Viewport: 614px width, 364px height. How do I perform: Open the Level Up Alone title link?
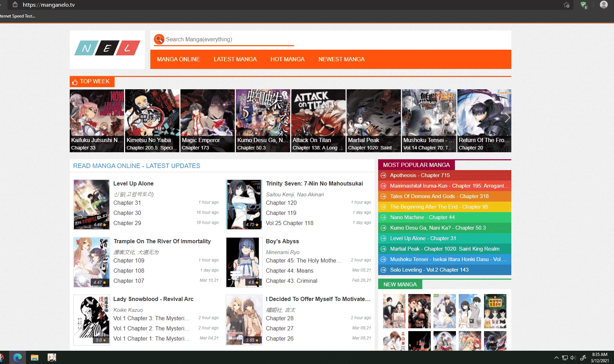point(134,183)
